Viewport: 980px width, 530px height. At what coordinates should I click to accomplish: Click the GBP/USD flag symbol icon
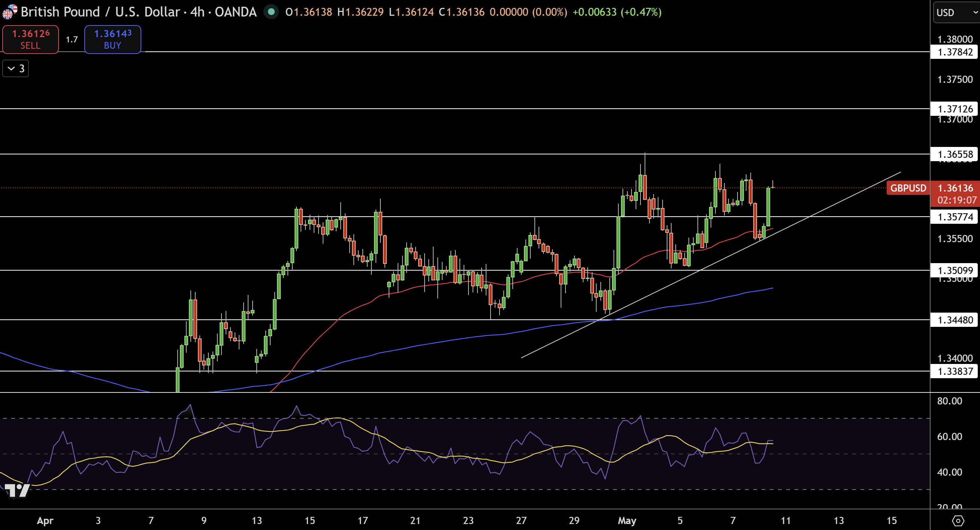pos(9,12)
